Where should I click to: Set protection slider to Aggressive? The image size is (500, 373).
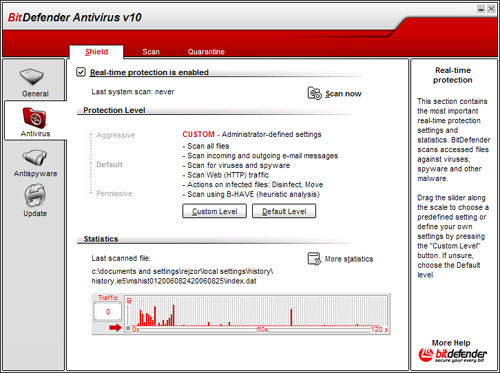tap(116, 135)
